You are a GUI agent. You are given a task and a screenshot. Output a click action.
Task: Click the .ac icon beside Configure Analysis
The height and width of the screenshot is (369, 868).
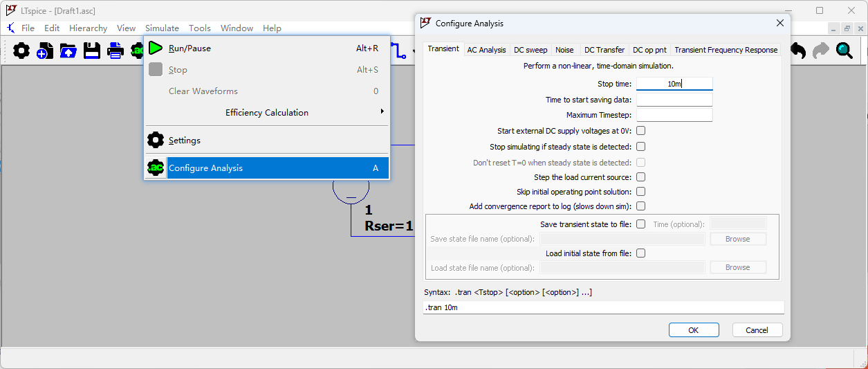click(x=156, y=168)
